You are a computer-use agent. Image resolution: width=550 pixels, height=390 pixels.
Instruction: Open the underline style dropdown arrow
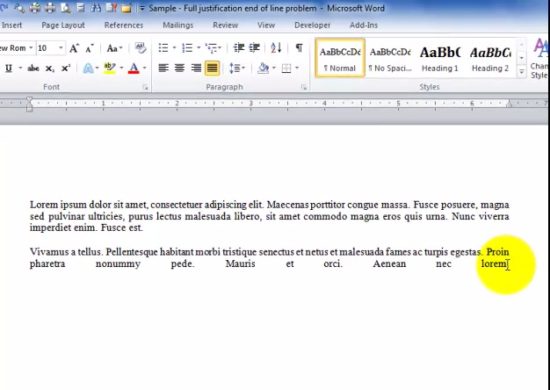20,68
